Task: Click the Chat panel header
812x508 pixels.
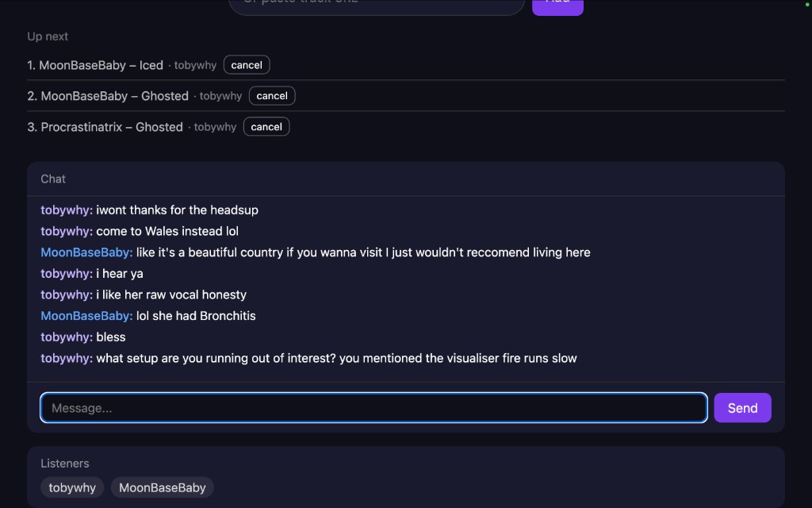Action: click(x=53, y=179)
